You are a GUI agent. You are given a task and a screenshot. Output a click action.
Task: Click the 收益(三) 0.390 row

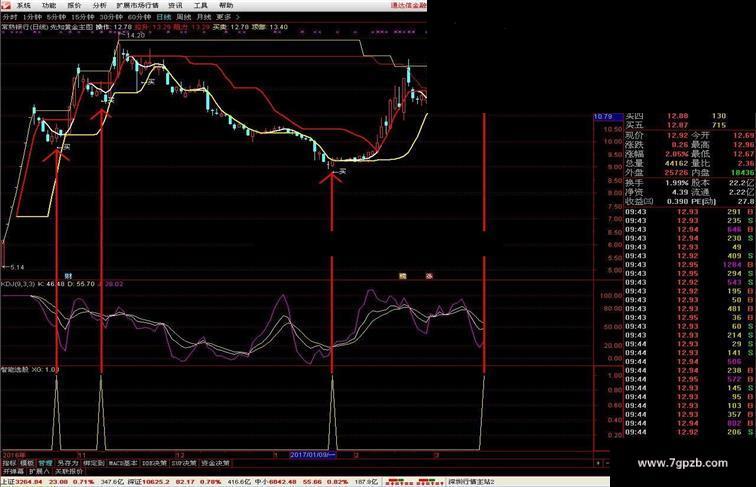pyautogui.click(x=657, y=202)
